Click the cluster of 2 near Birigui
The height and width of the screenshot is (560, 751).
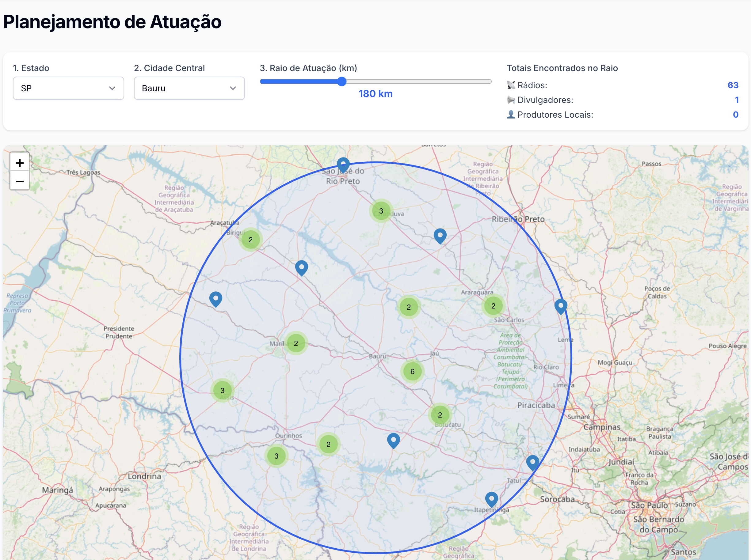pos(250,240)
